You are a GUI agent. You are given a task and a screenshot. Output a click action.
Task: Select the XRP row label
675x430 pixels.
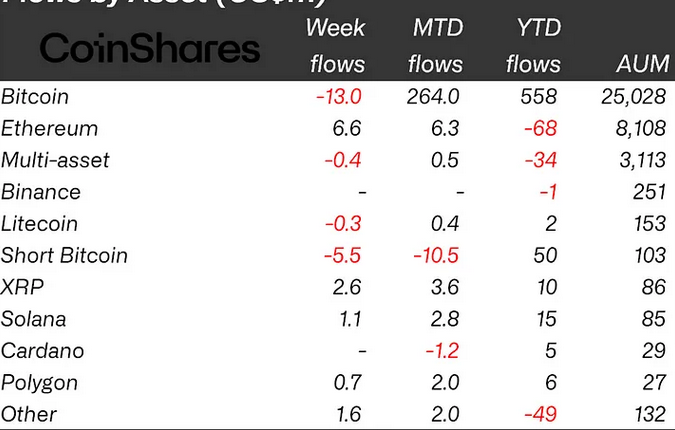pyautogui.click(x=22, y=287)
